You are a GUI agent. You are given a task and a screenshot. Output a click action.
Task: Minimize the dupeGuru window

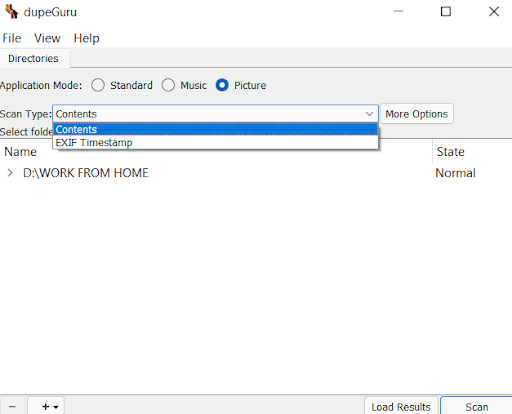398,11
